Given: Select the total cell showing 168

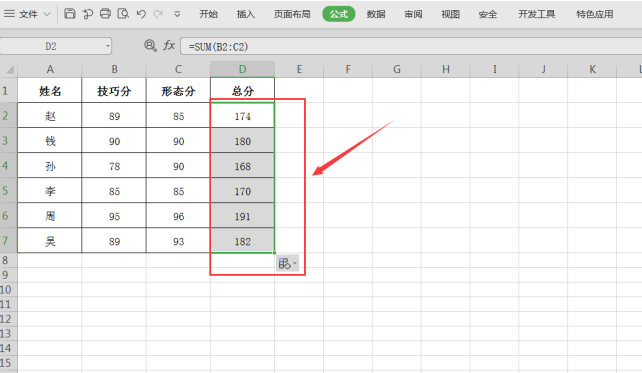Looking at the screenshot, I should (242, 166).
